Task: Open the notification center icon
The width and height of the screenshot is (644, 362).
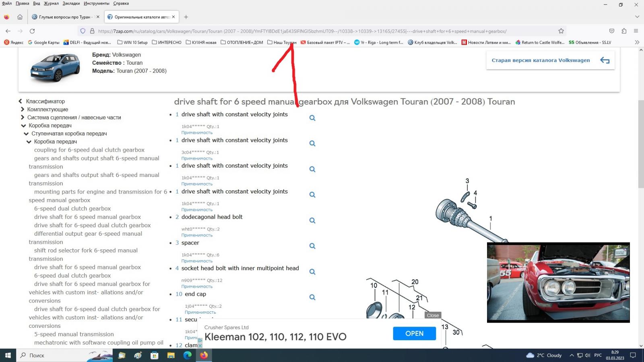Action: [x=633, y=355]
